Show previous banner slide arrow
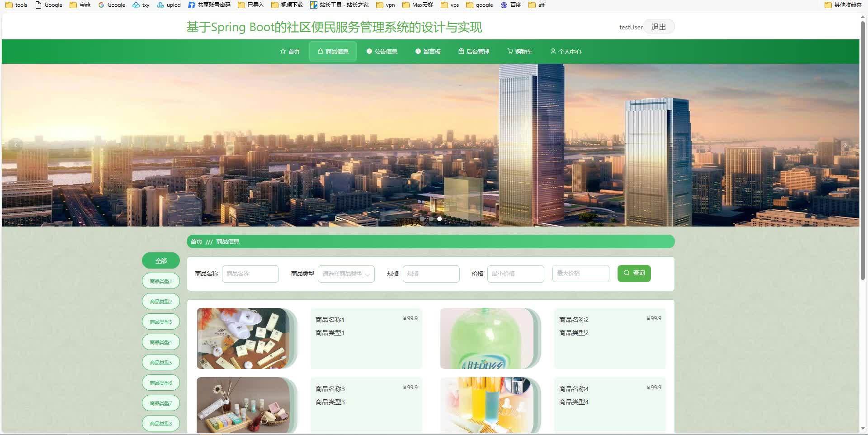Viewport: 868px width, 435px height. pos(16,145)
